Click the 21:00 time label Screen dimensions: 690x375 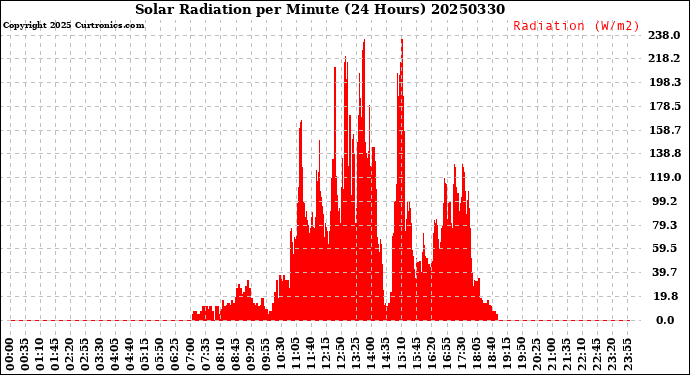[x=552, y=355]
